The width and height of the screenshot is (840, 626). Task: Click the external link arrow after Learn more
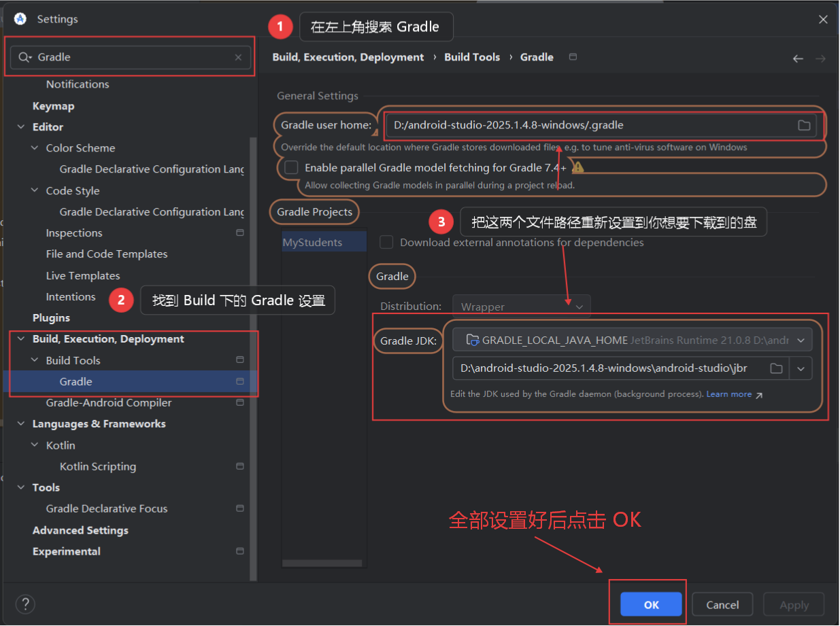759,395
